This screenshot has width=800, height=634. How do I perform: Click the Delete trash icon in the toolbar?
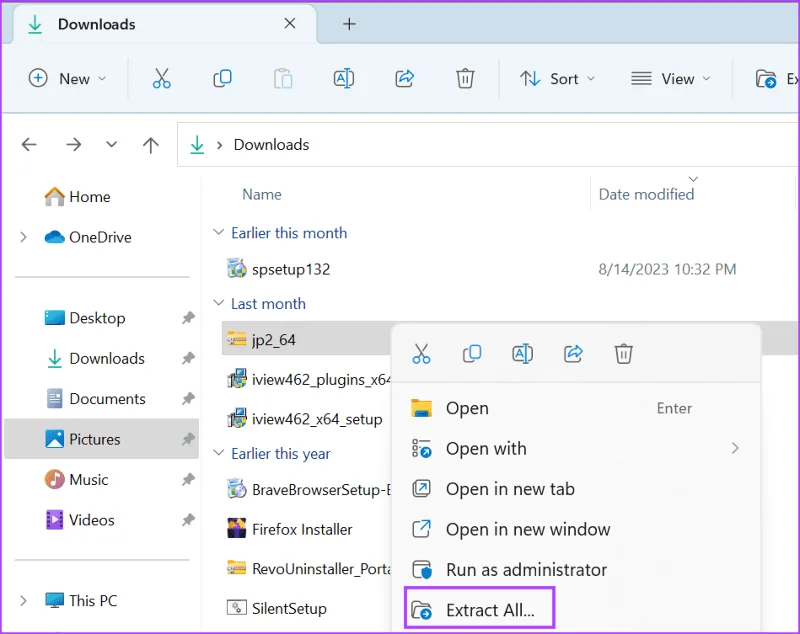point(465,79)
